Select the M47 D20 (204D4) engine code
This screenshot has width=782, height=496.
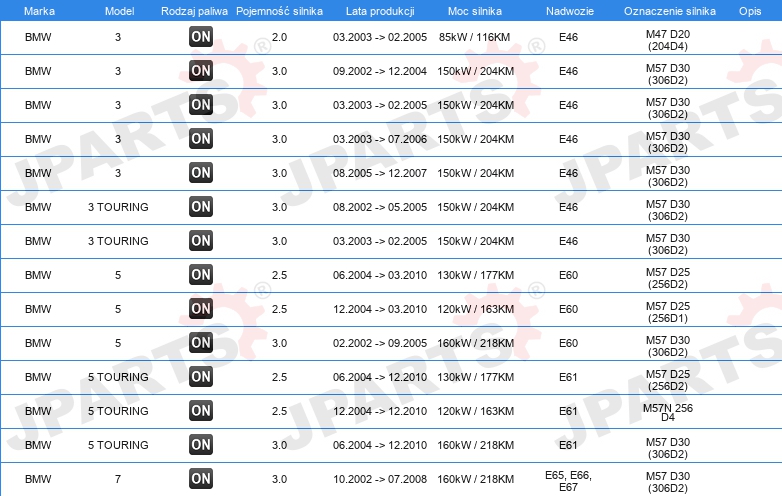[x=668, y=40]
